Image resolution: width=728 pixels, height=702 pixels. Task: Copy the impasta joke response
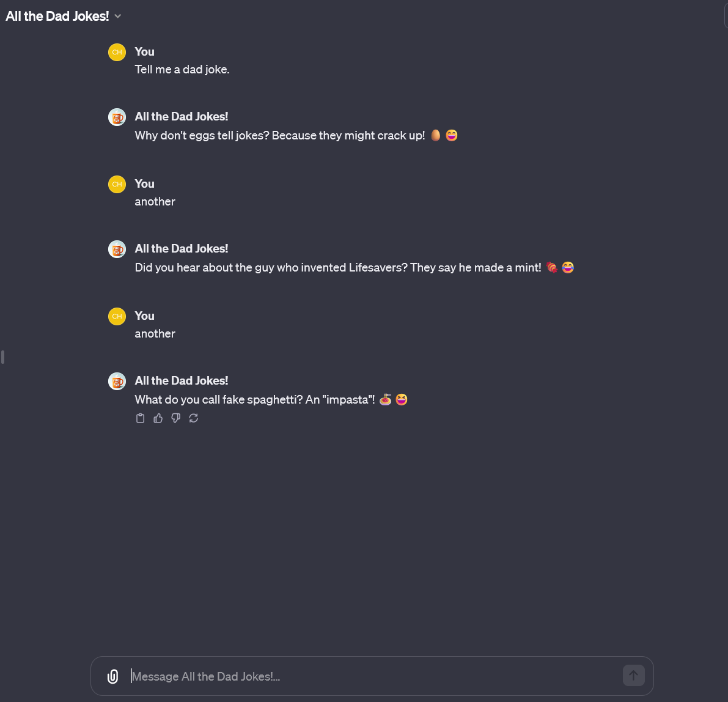pyautogui.click(x=140, y=418)
